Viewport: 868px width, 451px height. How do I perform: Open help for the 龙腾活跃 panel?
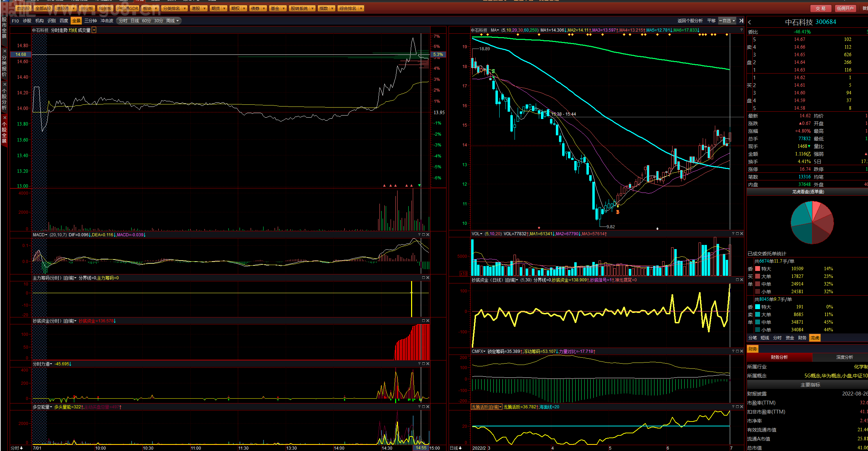click(x=733, y=407)
